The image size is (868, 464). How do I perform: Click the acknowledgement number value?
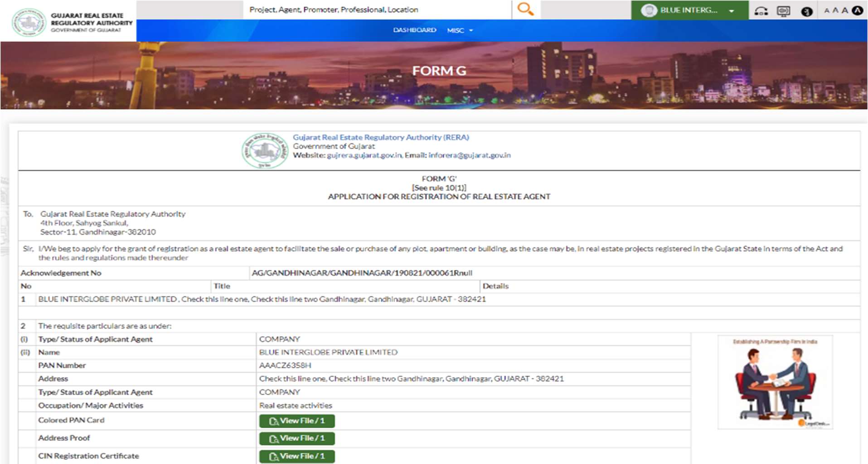362,273
